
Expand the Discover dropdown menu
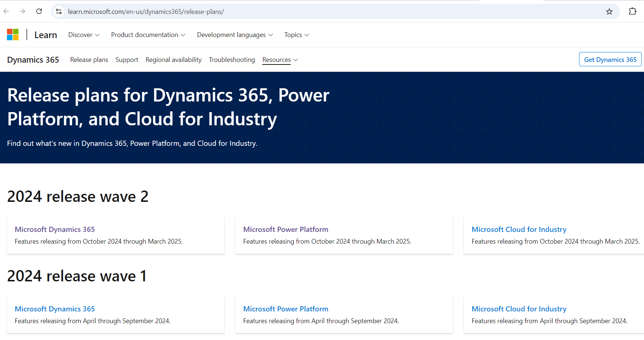(84, 35)
